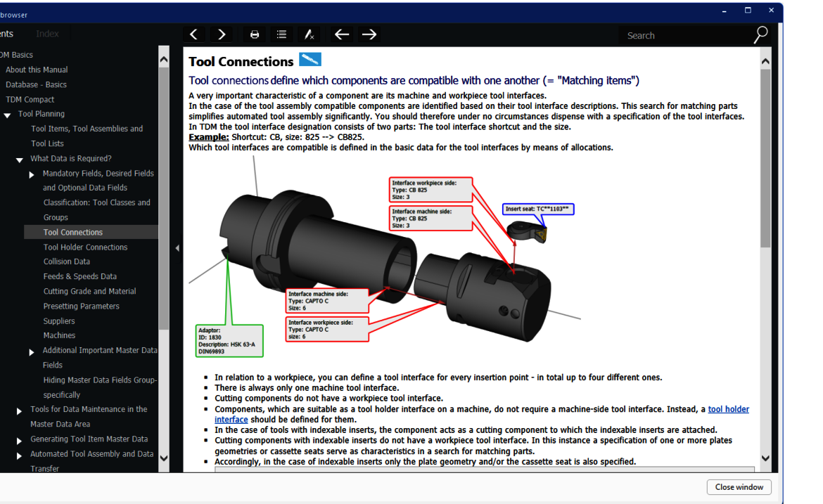
Task: Navigate forward with the right arrow
Action: 369,34
